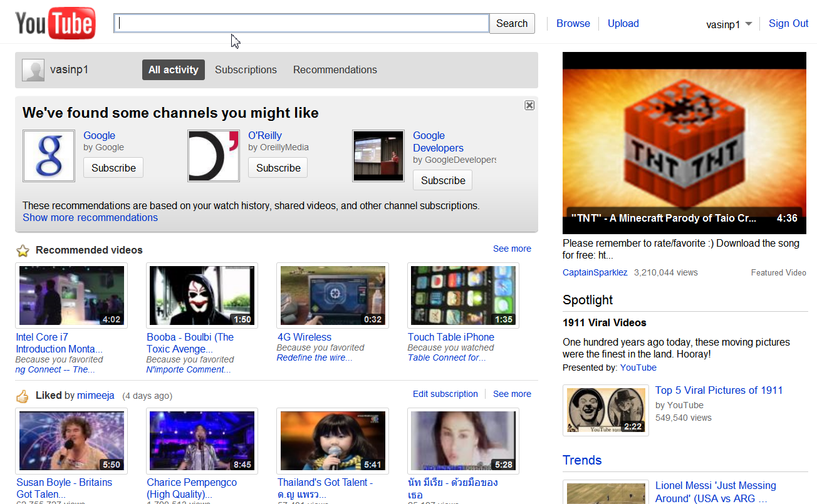Click the Recommended videos star icon
This screenshot has height=504, width=817.
(23, 250)
